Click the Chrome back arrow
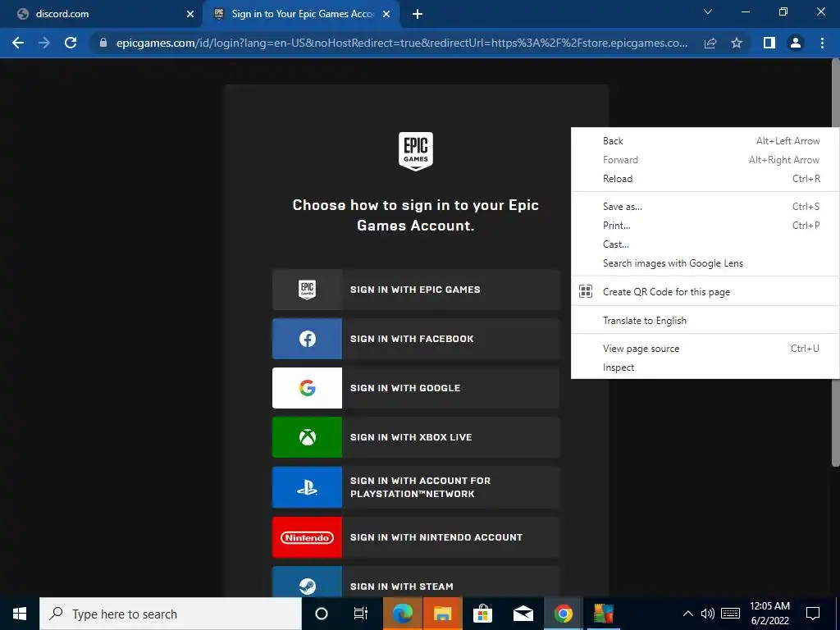 pyautogui.click(x=18, y=43)
